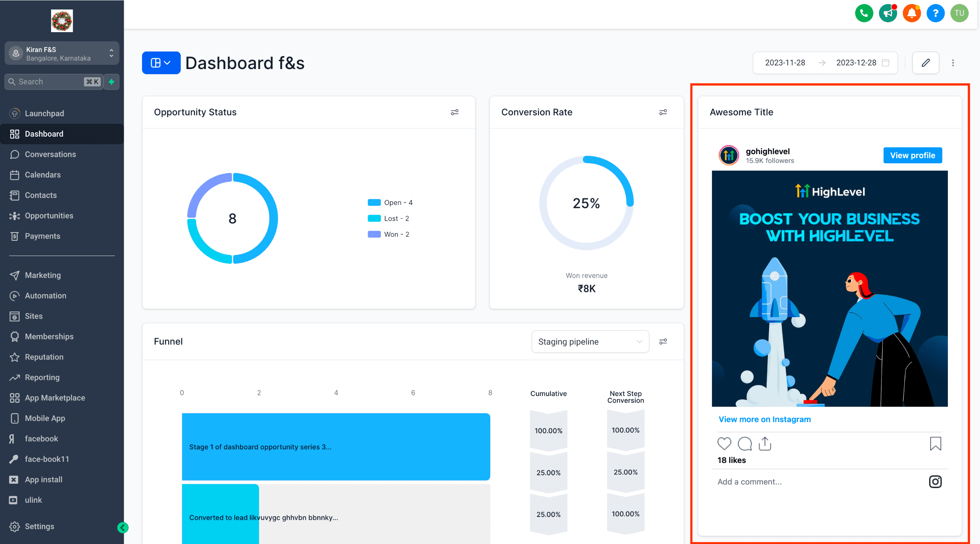Click the calendar icon in date range
The height and width of the screenshot is (544, 980).
tap(886, 63)
